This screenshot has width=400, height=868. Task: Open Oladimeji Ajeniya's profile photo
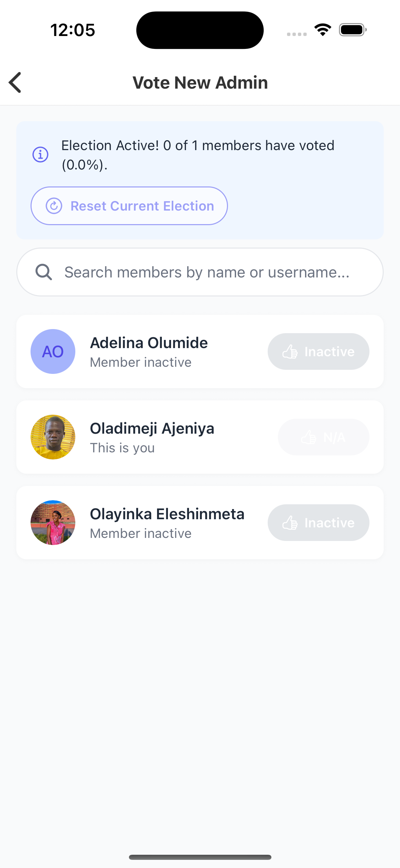(53, 437)
